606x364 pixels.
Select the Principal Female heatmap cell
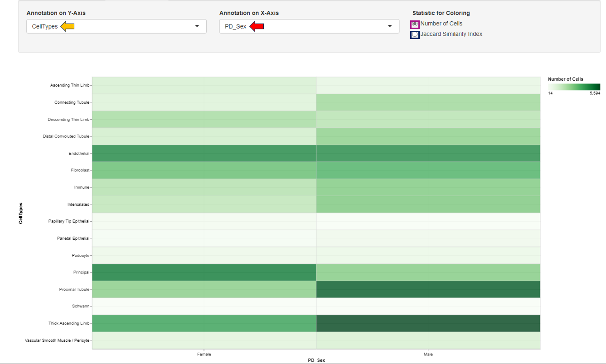[204, 272]
